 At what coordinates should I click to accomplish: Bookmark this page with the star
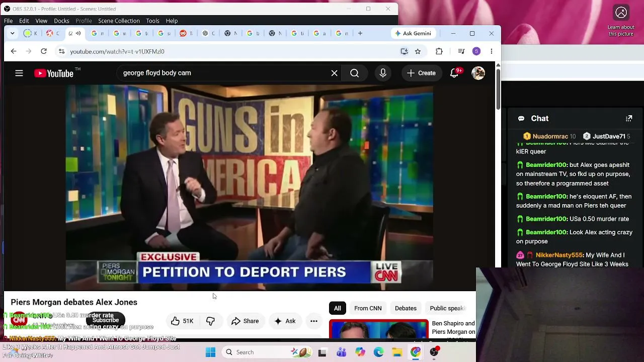click(418, 51)
